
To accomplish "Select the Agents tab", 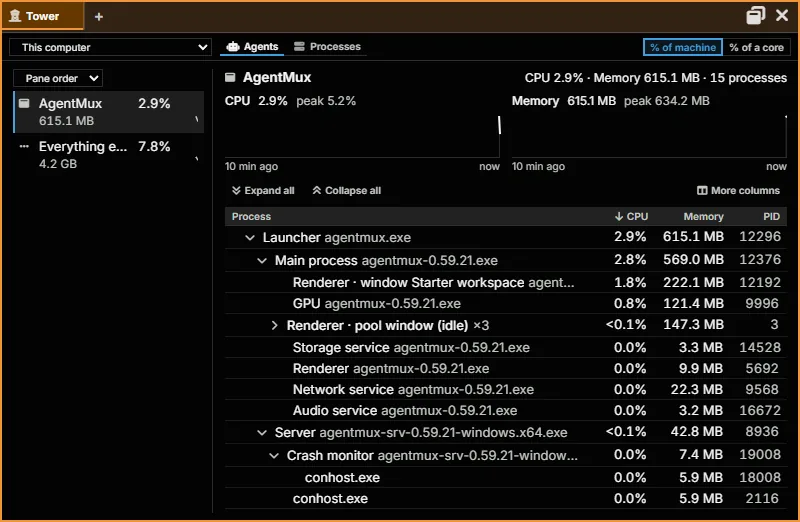I will coord(253,47).
